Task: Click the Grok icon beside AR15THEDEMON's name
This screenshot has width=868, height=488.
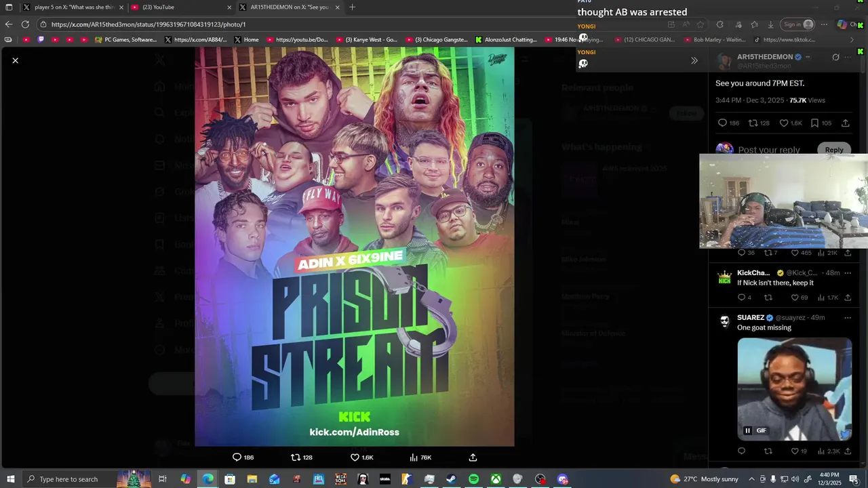Action: coord(835,57)
